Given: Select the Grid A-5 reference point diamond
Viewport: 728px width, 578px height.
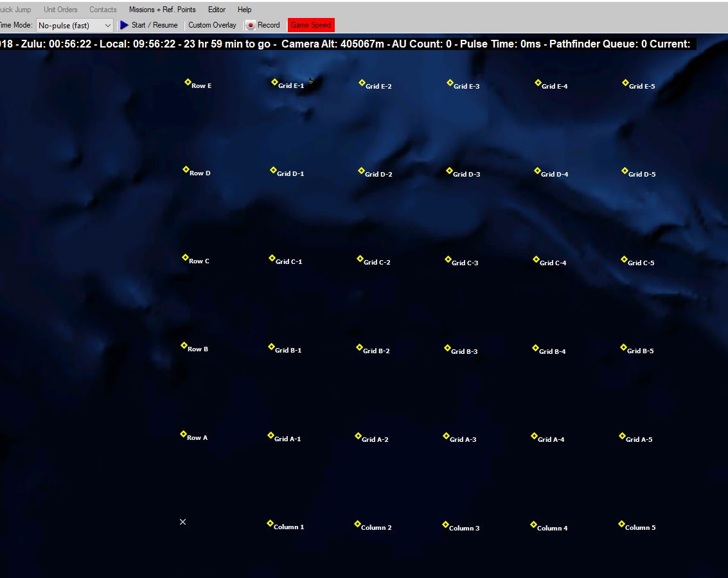Looking at the screenshot, I should pyautogui.click(x=622, y=436).
